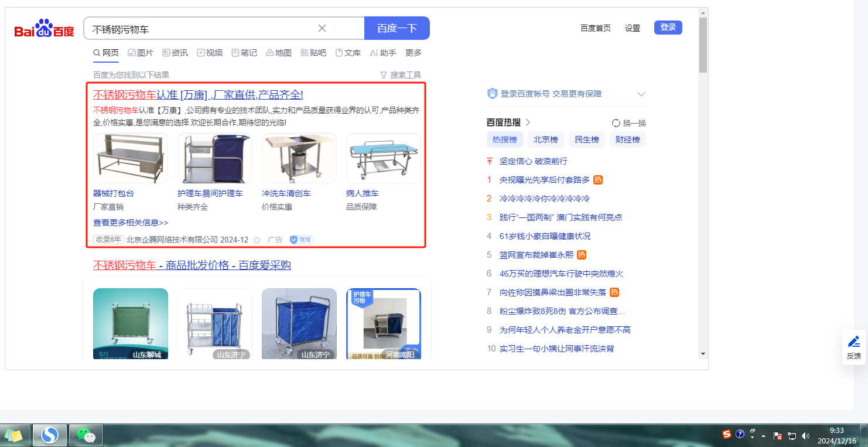The height and width of the screenshot is (447, 868).
Task: Click the 登录 login button
Action: pos(668,28)
